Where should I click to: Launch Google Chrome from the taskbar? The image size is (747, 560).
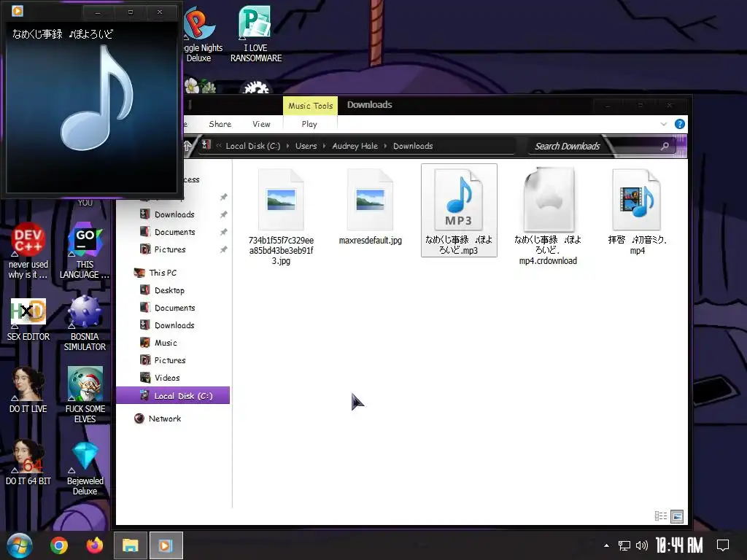point(59,545)
